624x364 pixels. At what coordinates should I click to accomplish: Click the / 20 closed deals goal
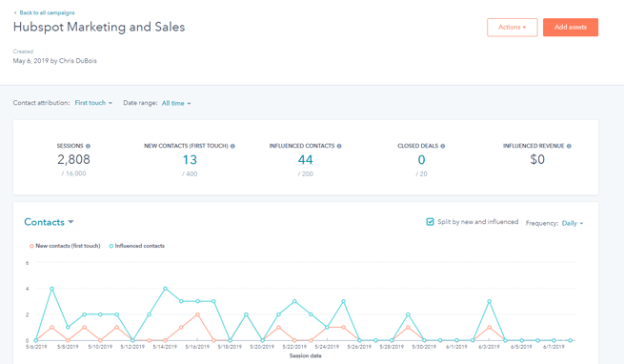pos(421,174)
